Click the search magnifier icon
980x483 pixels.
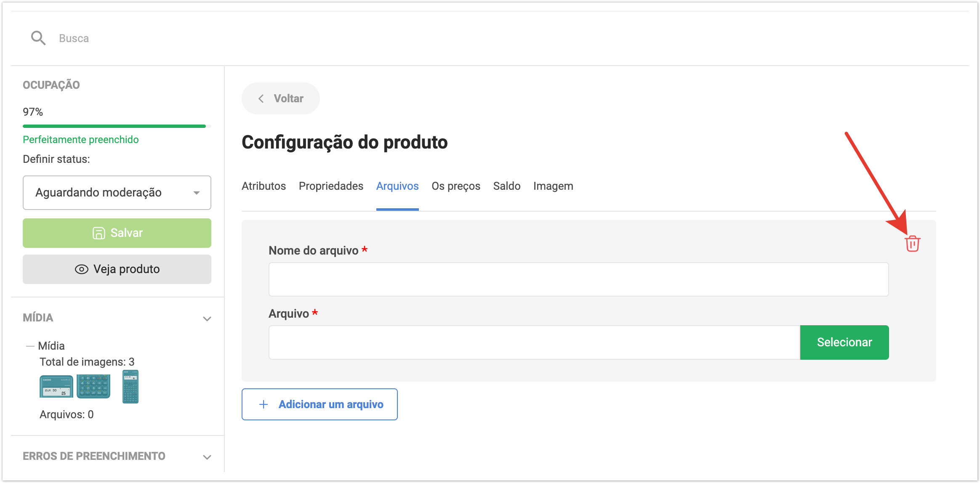click(38, 38)
